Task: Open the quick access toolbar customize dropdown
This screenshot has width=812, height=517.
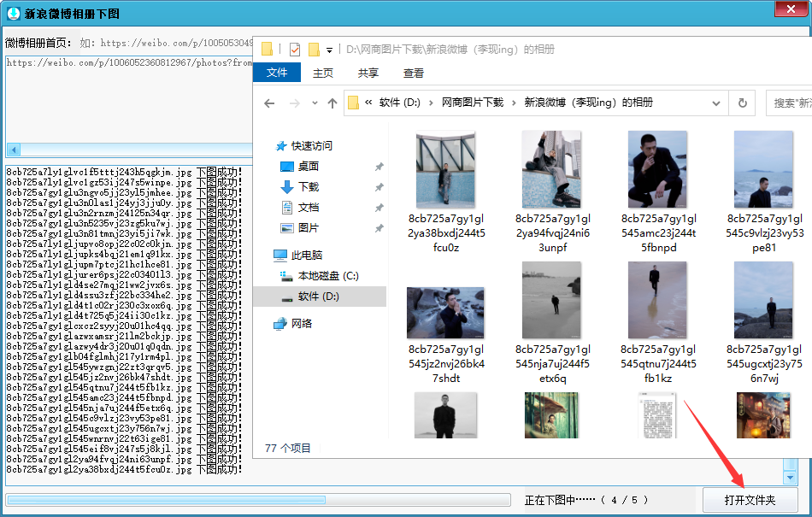Action: pos(329,50)
